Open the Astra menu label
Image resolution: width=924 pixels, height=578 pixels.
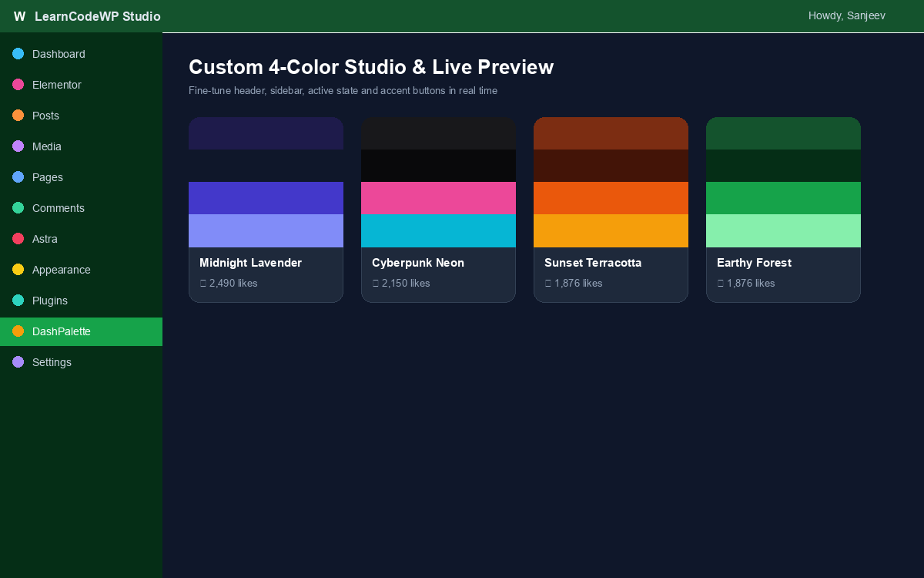click(45, 239)
